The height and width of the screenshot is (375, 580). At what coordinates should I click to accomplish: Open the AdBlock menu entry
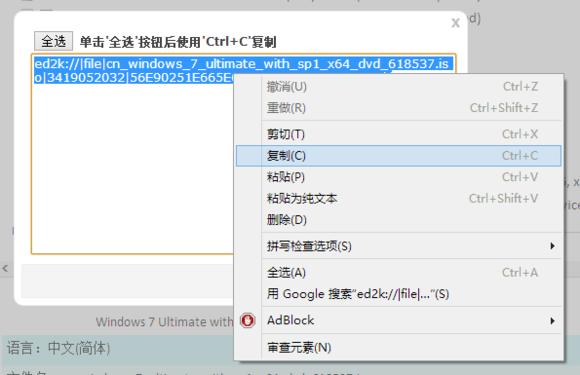[399, 320]
